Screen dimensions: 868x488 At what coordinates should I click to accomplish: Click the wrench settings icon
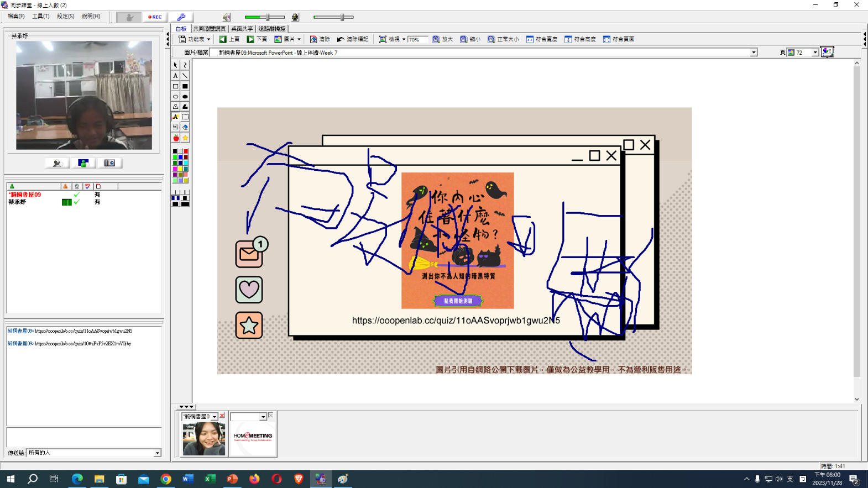click(181, 17)
